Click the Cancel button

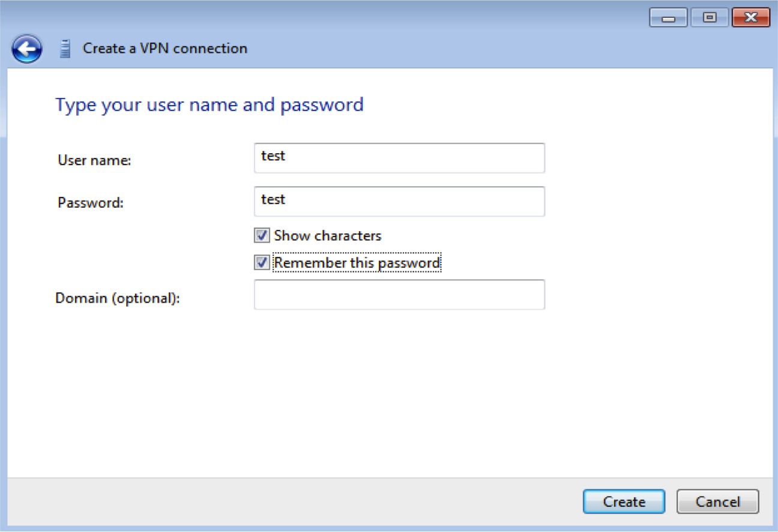[717, 501]
